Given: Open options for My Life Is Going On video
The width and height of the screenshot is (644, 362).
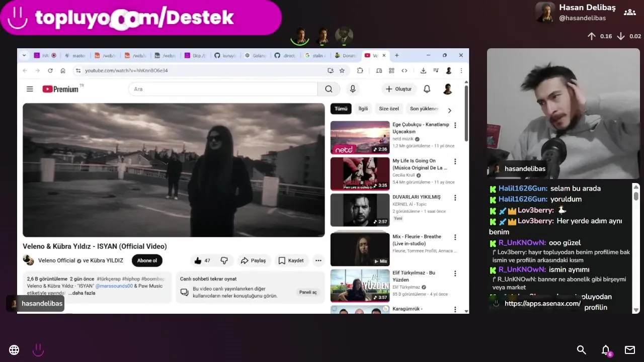Looking at the screenshot, I should tap(455, 161).
